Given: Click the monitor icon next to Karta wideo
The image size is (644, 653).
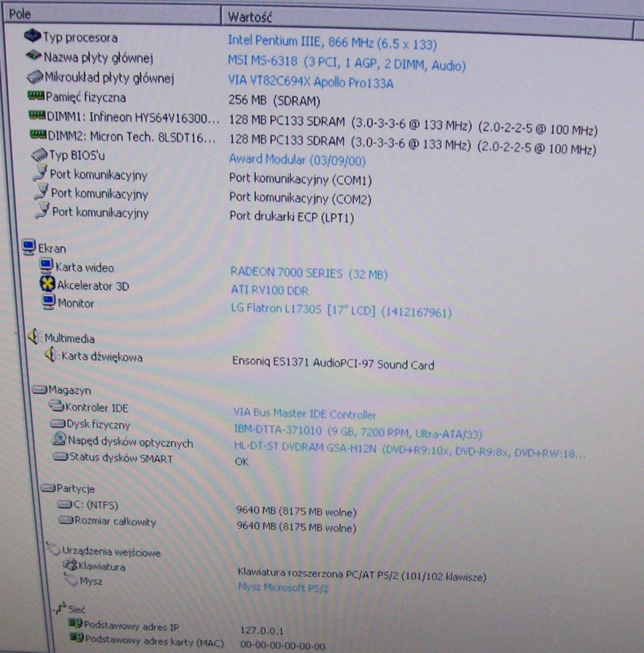Looking at the screenshot, I should point(46,265).
